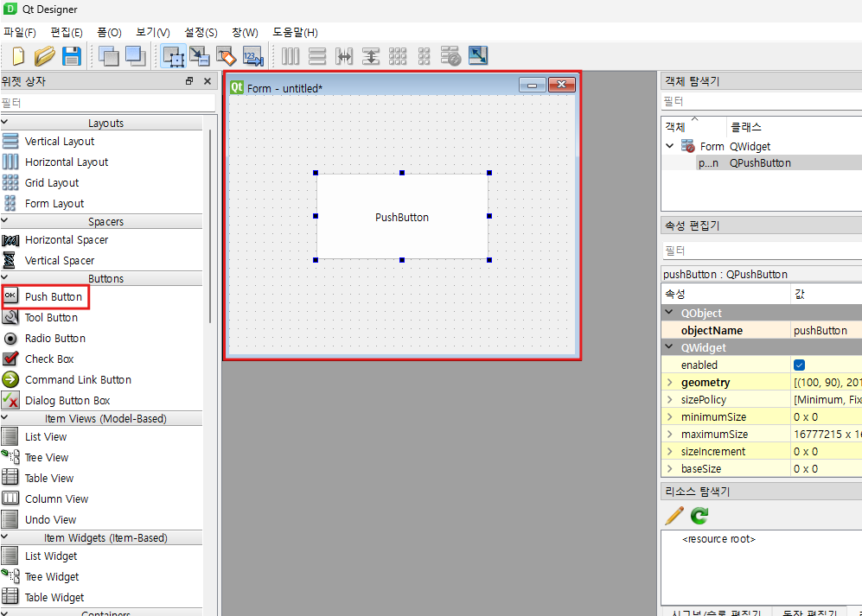Collapse the Form item in object inspector

tap(670, 146)
